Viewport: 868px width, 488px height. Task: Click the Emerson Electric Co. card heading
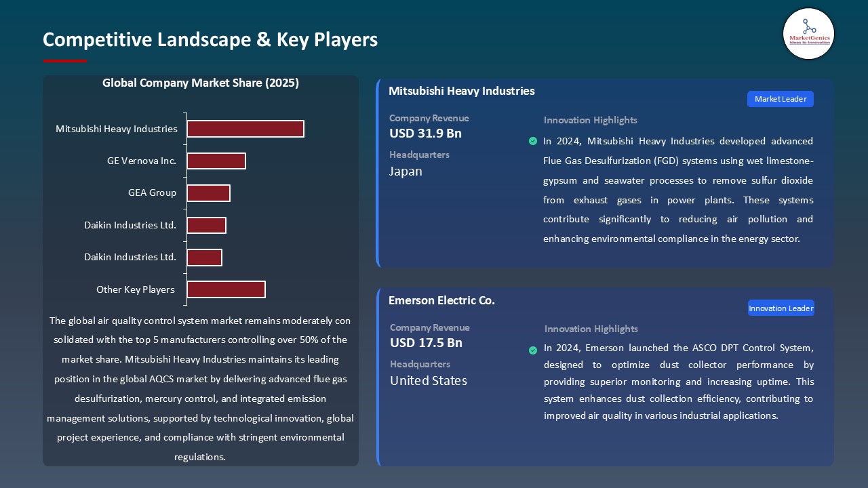(441, 300)
